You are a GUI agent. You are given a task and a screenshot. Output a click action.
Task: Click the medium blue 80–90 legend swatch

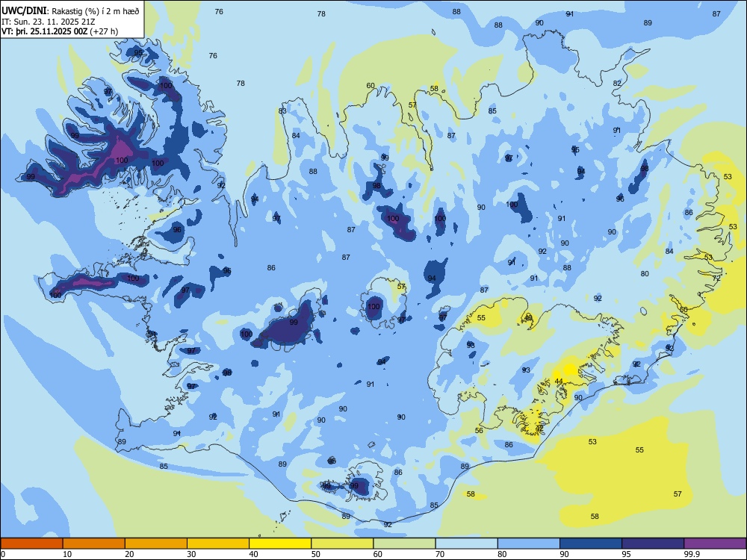tap(529, 544)
